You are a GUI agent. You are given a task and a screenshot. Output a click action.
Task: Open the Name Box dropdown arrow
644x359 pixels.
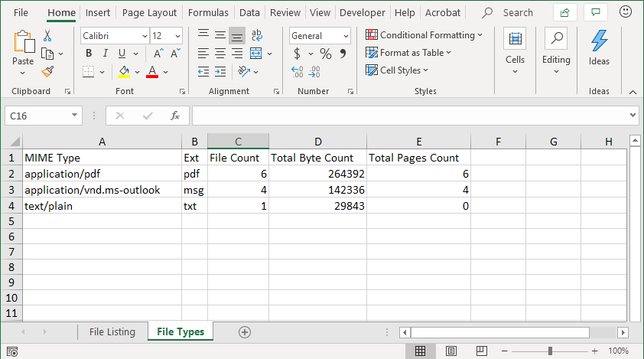click(74, 116)
